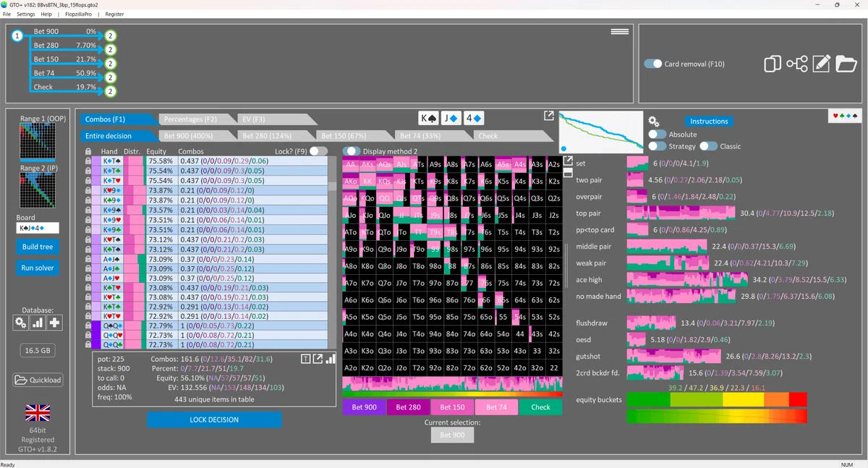Open the Settings menu
This screenshot has height=468, width=868.
pyautogui.click(x=25, y=14)
